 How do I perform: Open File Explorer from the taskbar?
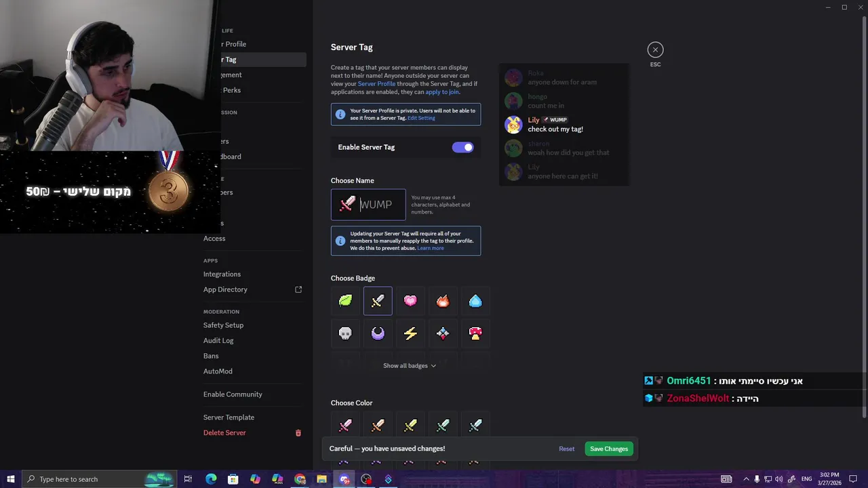tap(321, 479)
